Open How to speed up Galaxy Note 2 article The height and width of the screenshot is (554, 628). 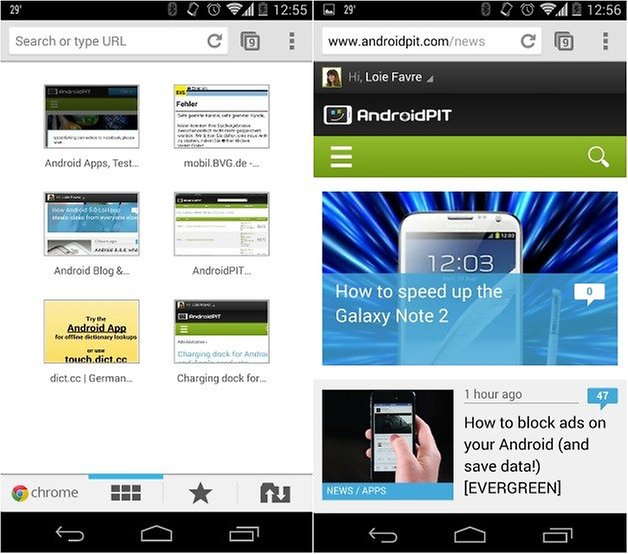coord(470,278)
